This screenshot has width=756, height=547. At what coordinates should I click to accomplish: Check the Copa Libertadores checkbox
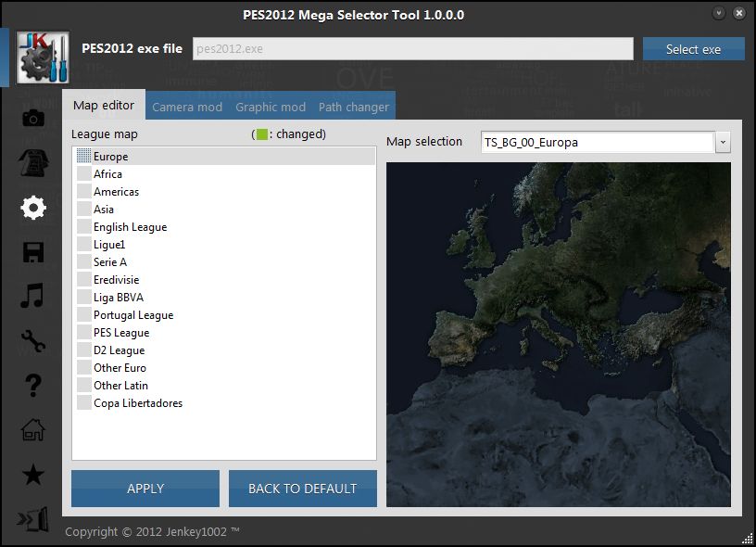[x=84, y=403]
